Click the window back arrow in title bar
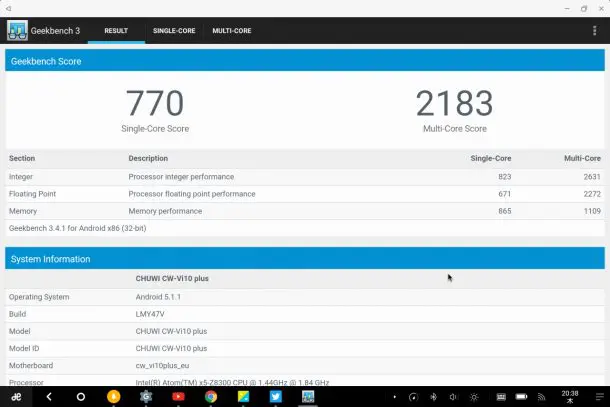Viewport: 610px width, 407px height. pyautogui.click(x=8, y=8)
